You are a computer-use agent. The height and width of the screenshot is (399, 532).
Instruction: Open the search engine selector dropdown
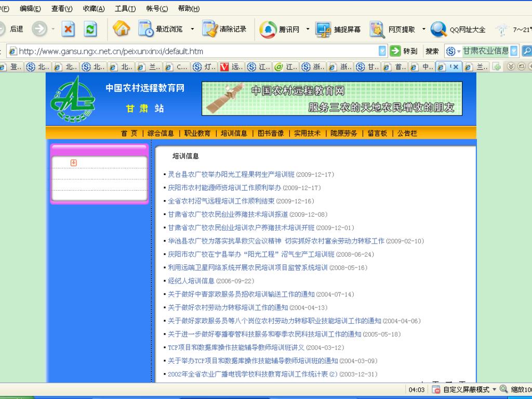[x=459, y=51]
